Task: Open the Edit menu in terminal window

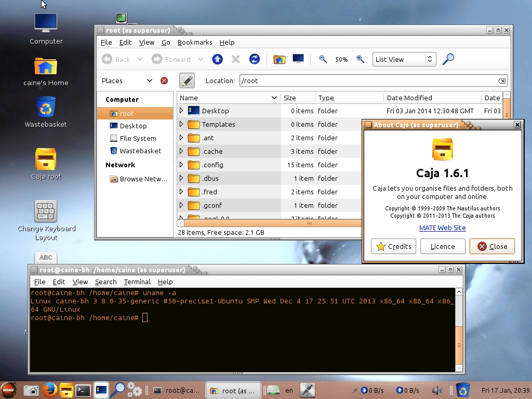Action: [x=59, y=282]
